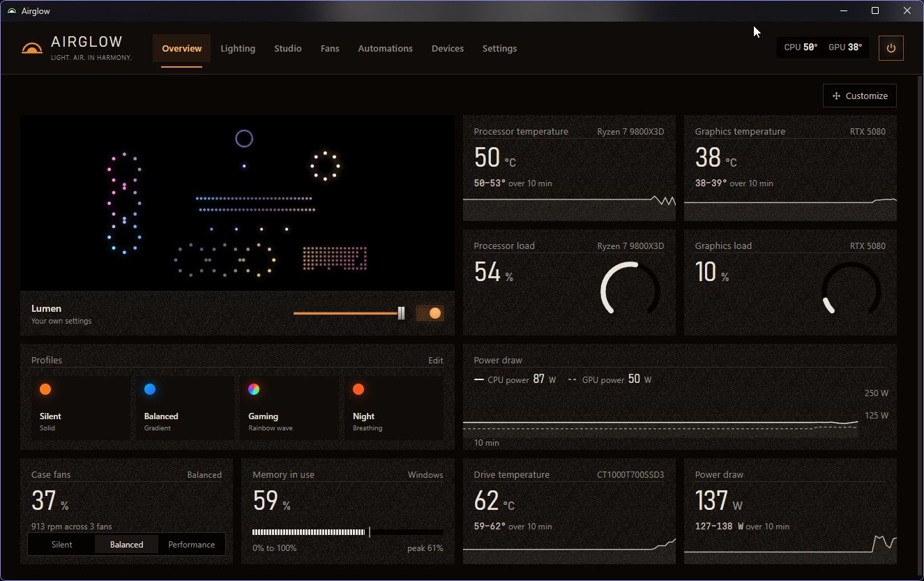Viewport: 924px width, 581px height.
Task: Click the keyboard LED grid in preview
Action: (x=335, y=257)
